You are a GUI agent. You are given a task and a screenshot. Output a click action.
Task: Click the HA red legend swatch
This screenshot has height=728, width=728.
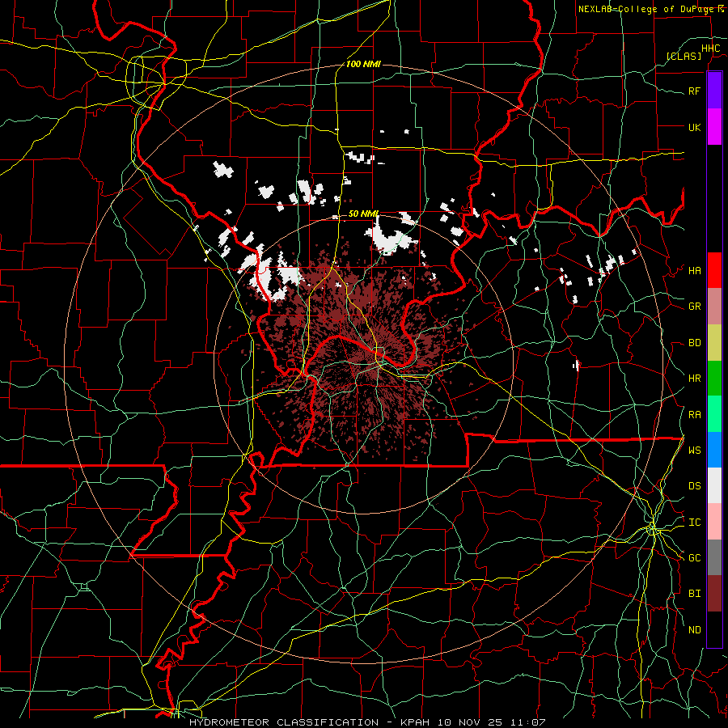714,270
